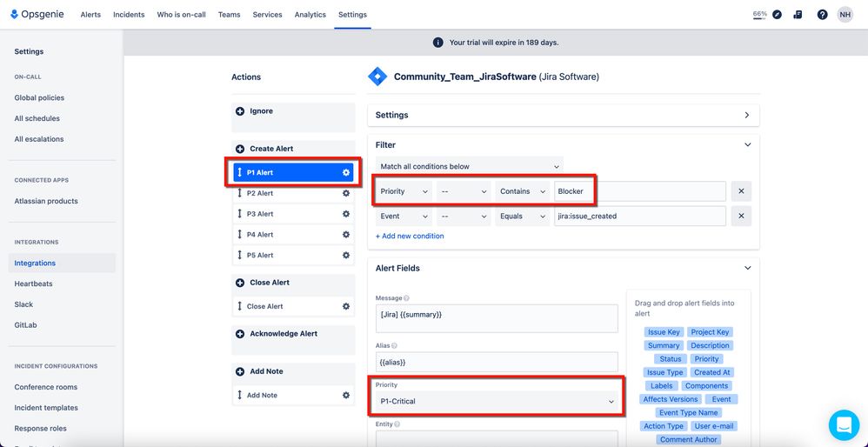This screenshot has height=447, width=868.
Task: Open the P1-Critical priority dropdown
Action: (x=497, y=401)
